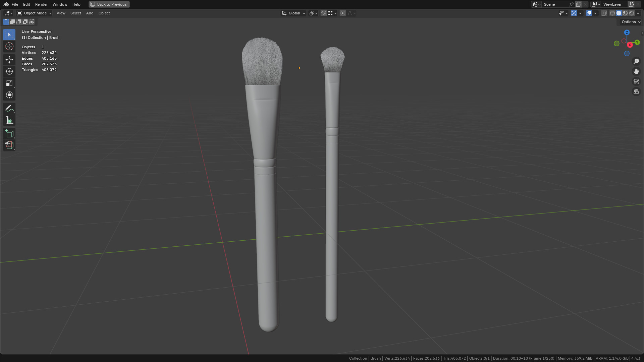Image resolution: width=644 pixels, height=362 pixels.
Task: Open the viewport View menu
Action: [x=61, y=13]
